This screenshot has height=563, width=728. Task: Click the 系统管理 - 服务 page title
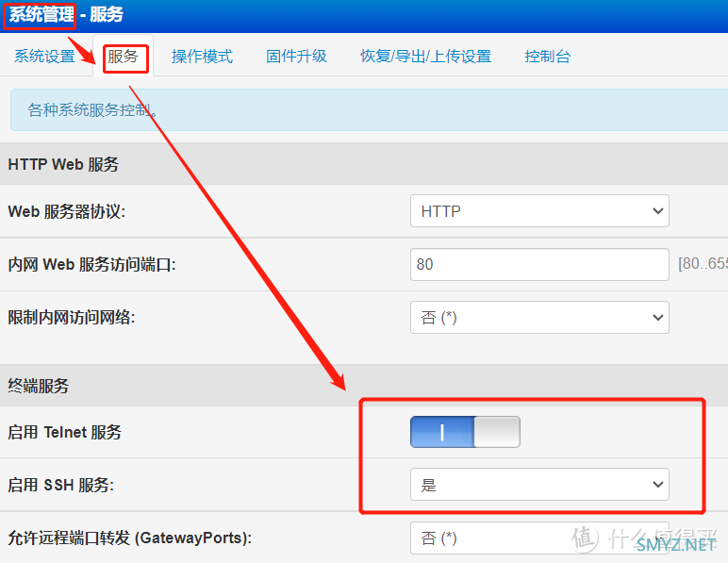pyautogui.click(x=66, y=15)
